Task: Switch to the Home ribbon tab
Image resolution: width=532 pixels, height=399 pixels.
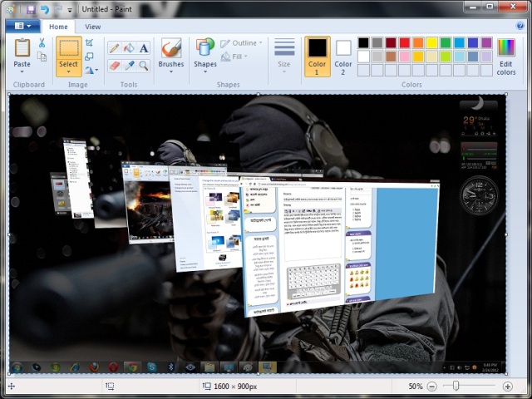Action: point(58,27)
